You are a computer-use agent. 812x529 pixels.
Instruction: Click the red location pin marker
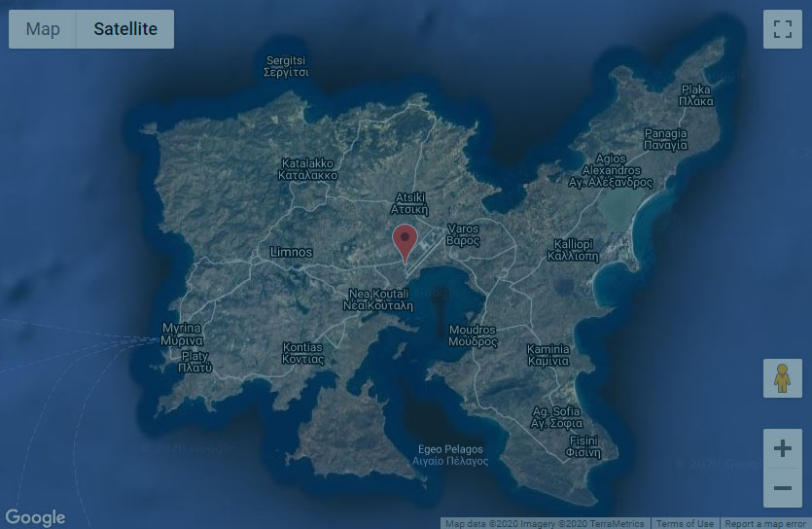(405, 243)
